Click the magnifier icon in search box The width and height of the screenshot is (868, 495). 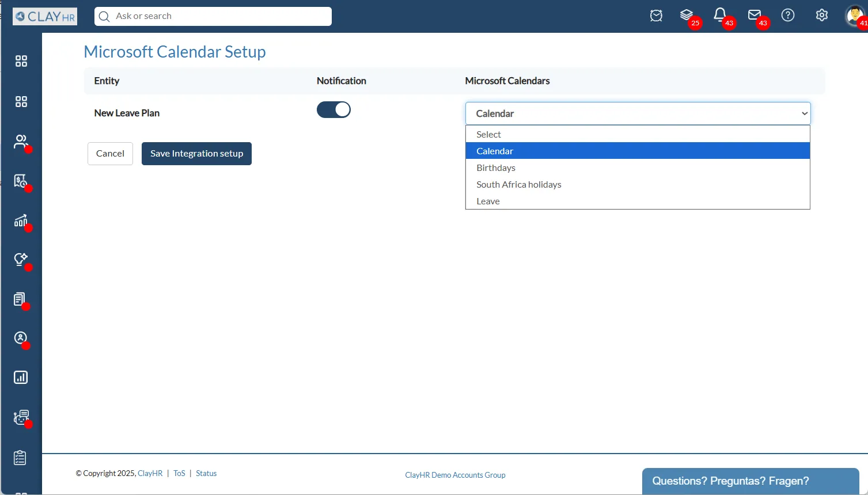coord(104,17)
